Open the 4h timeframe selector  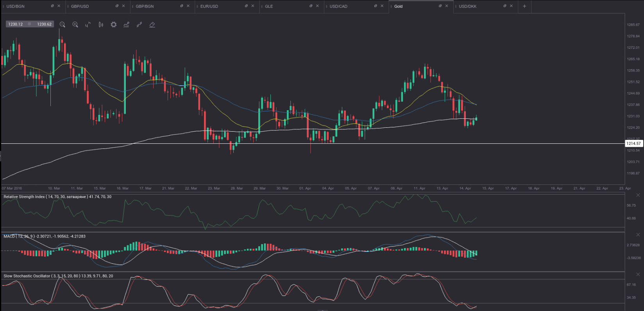tap(88, 25)
